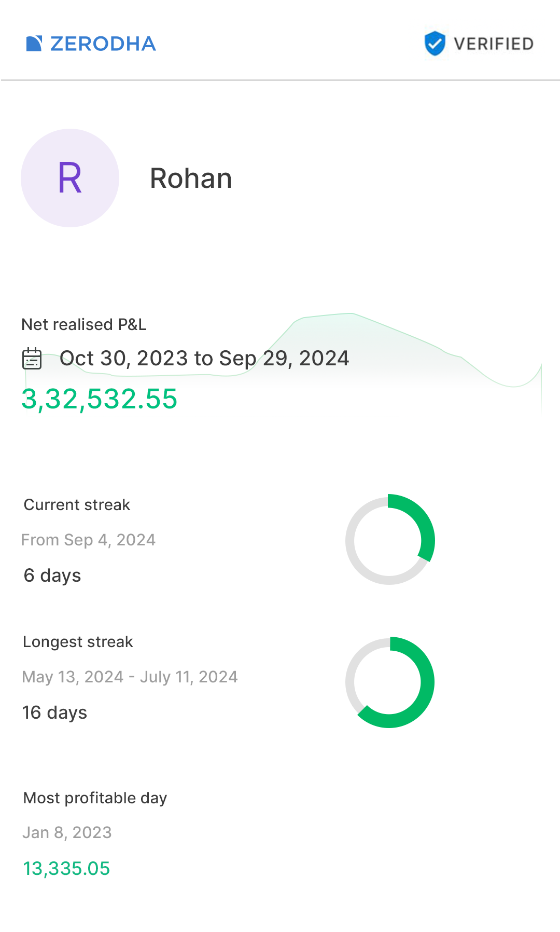Image resolution: width=560 pixels, height=932 pixels.
Task: Click the Current streak label
Action: pyautogui.click(x=77, y=505)
